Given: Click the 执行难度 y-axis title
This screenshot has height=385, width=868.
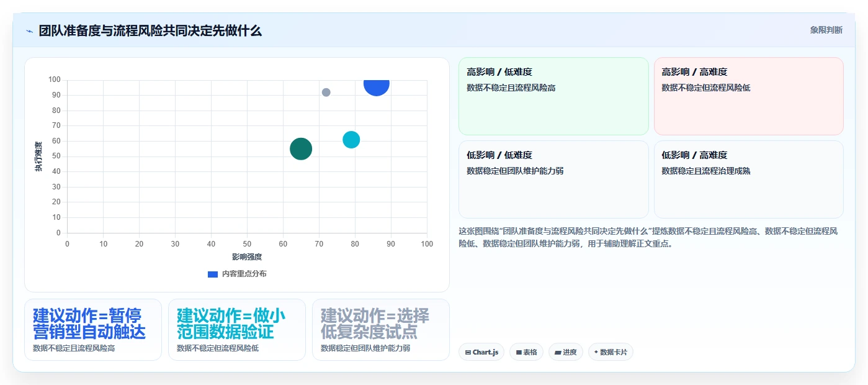Looking at the screenshot, I should pyautogui.click(x=38, y=156).
